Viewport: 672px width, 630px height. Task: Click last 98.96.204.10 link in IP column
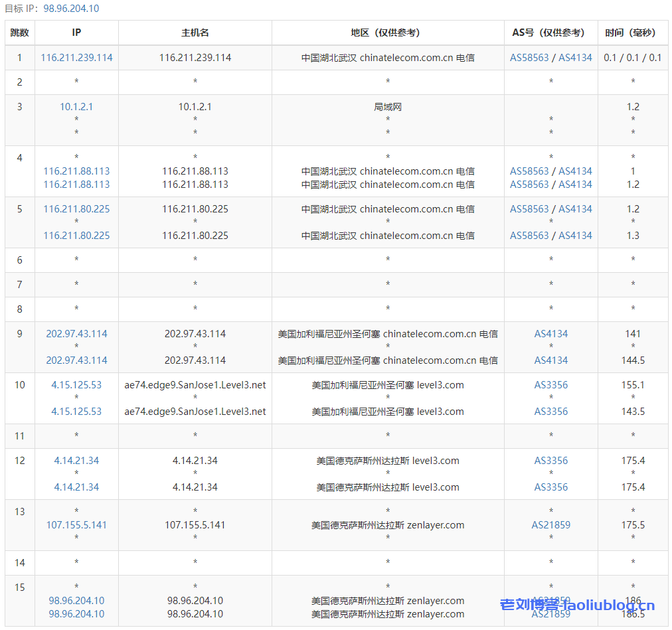76,614
